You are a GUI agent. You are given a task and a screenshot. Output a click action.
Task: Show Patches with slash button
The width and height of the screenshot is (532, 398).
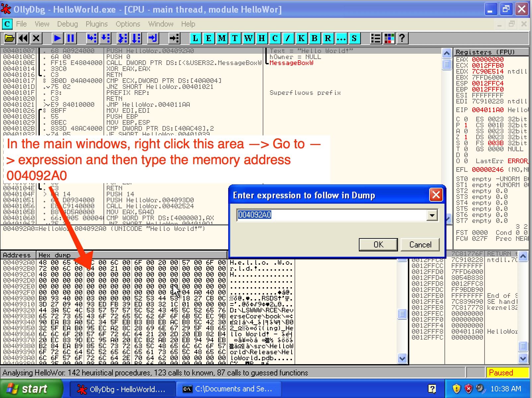pyautogui.click(x=288, y=38)
